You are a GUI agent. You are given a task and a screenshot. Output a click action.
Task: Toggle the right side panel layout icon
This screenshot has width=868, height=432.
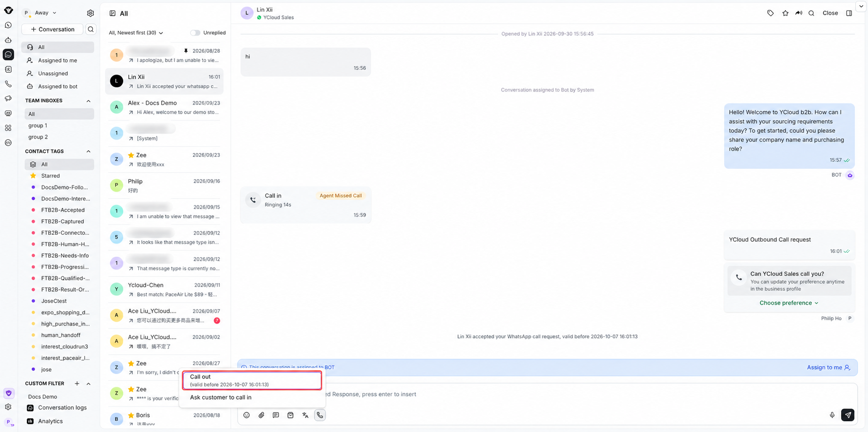pos(849,13)
